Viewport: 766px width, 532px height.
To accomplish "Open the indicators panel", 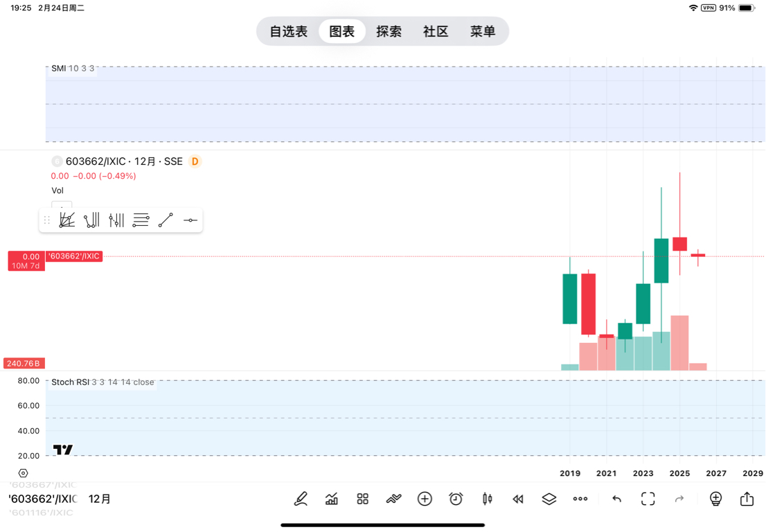I will [332, 499].
